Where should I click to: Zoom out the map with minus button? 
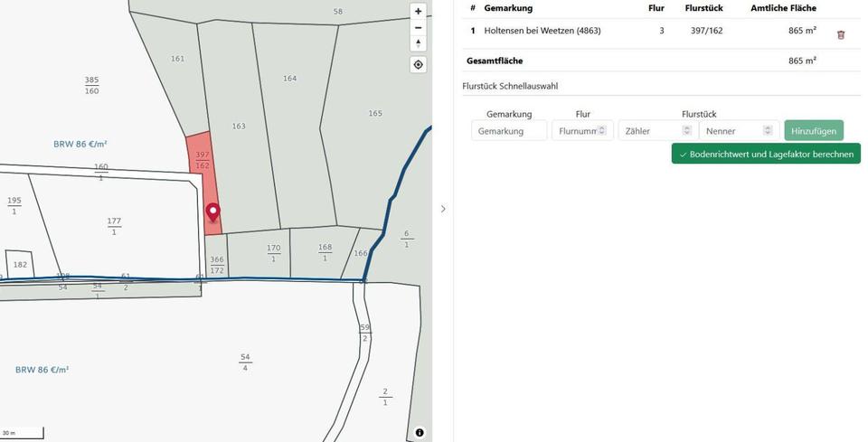point(418,27)
